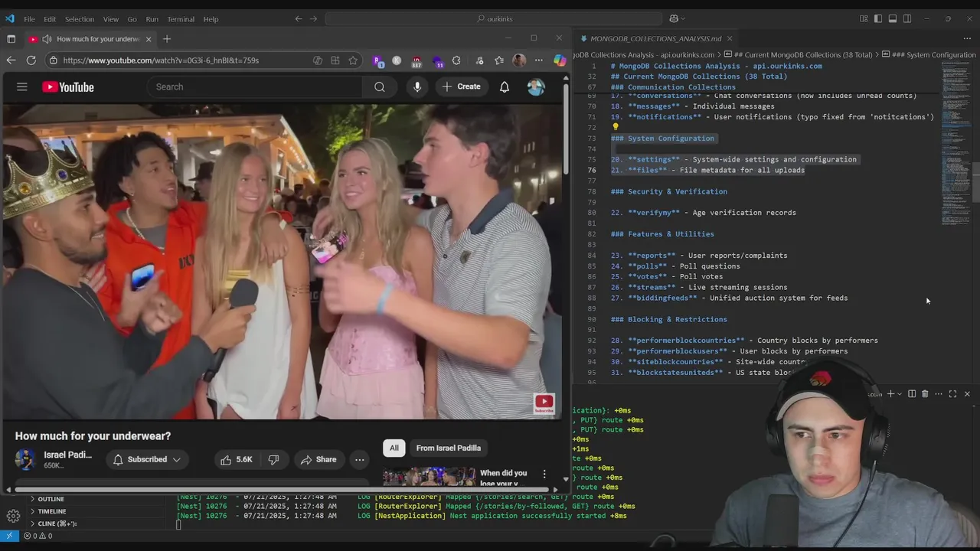Click the red Subscribe watermark on video

[x=544, y=404]
